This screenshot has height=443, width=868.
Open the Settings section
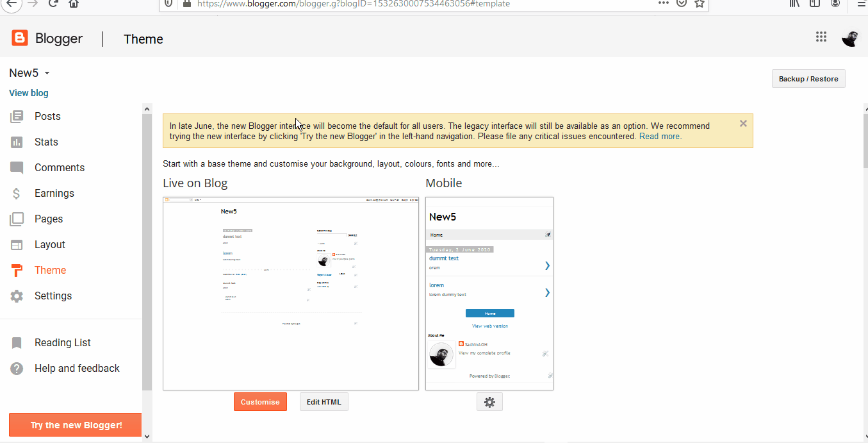click(53, 296)
